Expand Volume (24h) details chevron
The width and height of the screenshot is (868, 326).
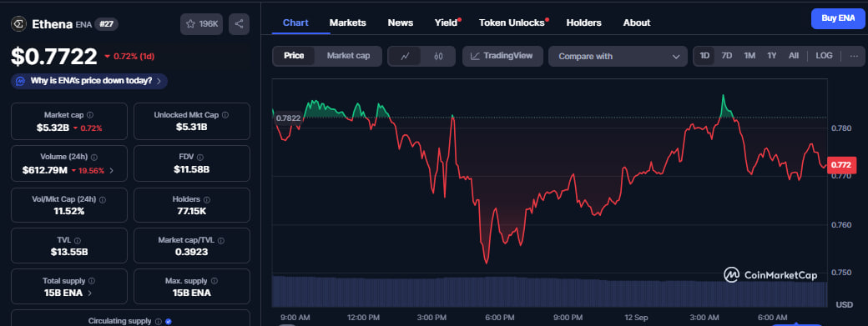[x=111, y=171]
